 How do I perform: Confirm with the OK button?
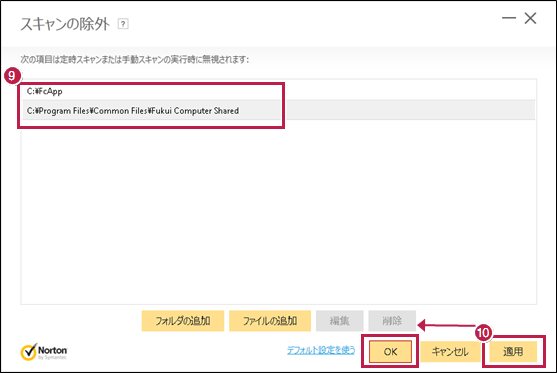coord(390,352)
